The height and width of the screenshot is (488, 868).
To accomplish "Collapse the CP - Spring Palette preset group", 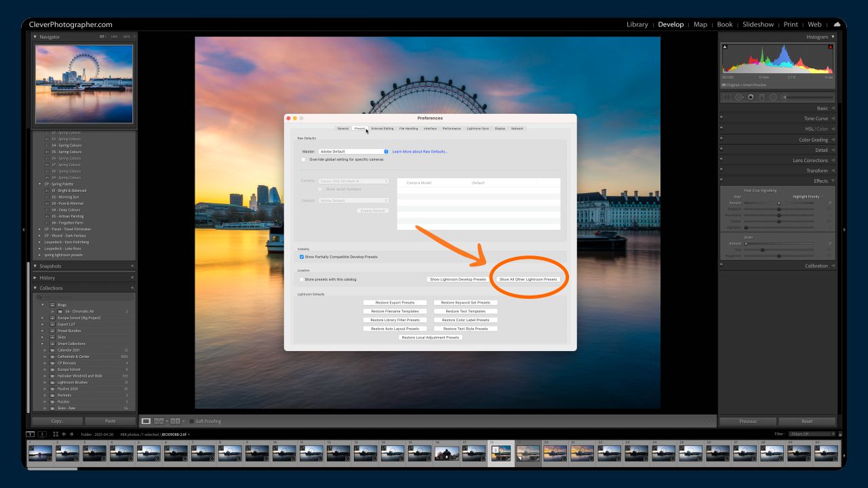I will (x=40, y=184).
